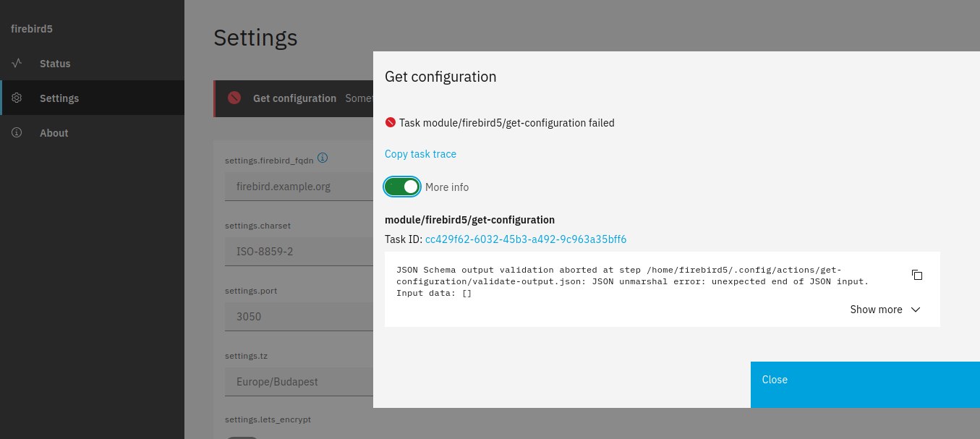Open the Europe/Budapest timezone field

tap(297, 382)
